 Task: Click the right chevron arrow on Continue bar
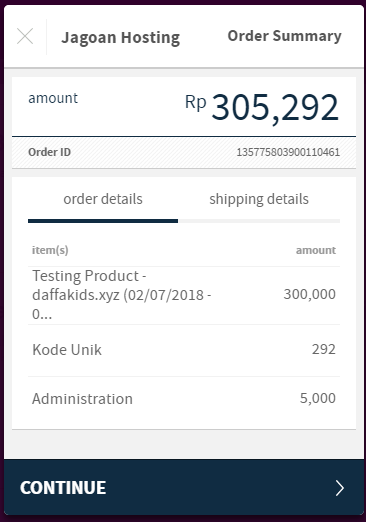(x=340, y=488)
